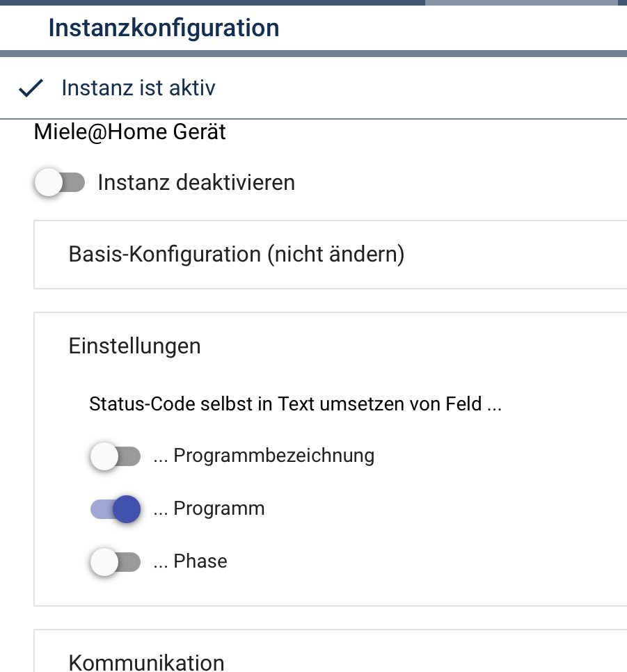
Task: Disable the Programm status-code switch
Action: pos(116,509)
